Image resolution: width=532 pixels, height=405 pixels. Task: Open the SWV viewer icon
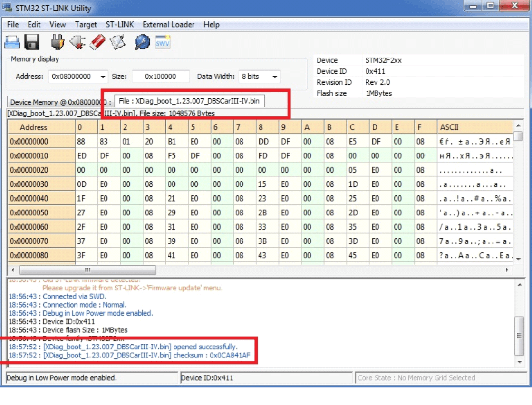(163, 42)
